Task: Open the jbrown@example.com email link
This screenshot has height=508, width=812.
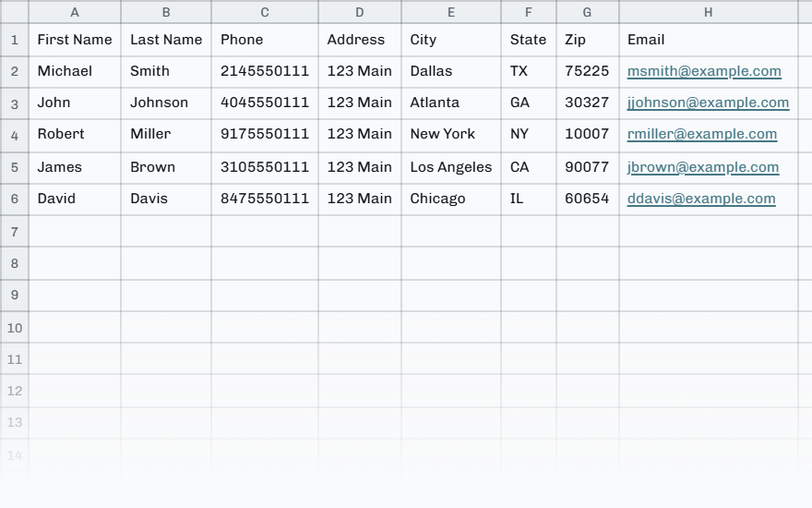Action: [703, 167]
